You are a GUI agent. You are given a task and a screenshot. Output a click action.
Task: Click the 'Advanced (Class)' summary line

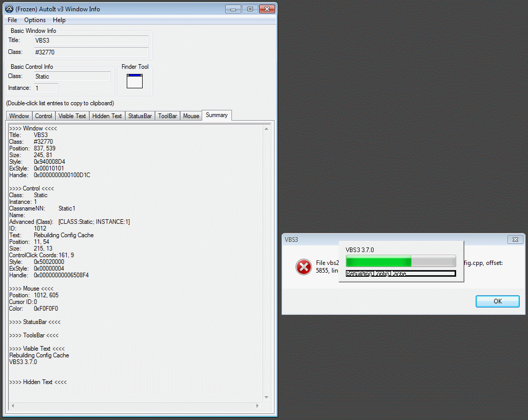(69, 222)
